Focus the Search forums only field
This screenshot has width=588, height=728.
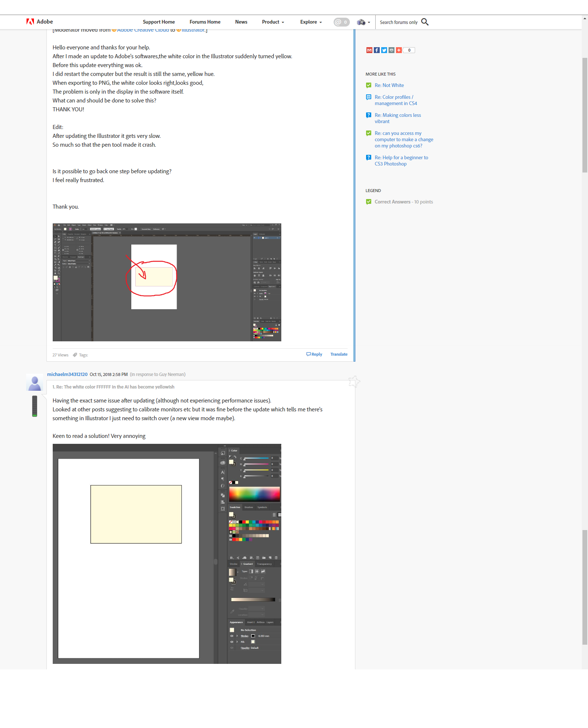click(x=399, y=22)
